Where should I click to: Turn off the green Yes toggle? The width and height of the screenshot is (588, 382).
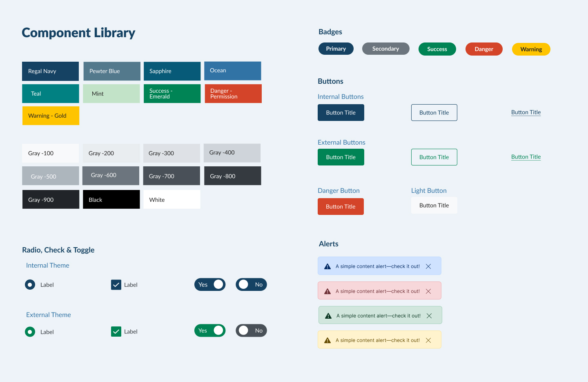point(210,331)
